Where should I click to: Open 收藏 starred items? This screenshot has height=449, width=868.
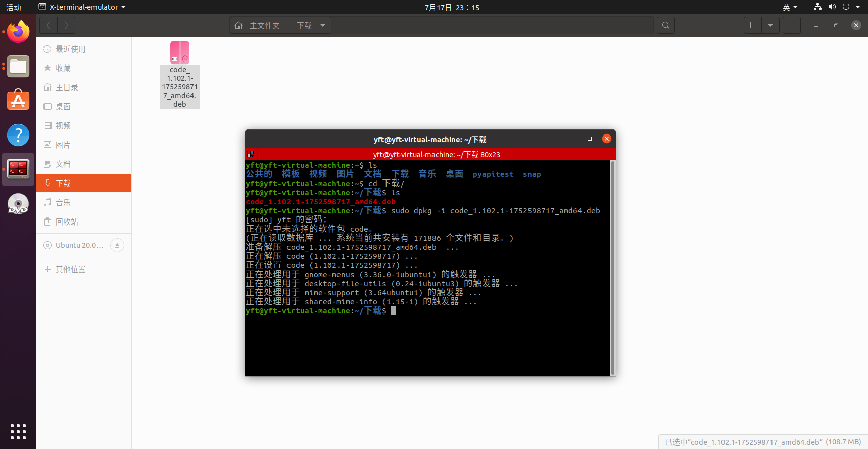click(84, 68)
